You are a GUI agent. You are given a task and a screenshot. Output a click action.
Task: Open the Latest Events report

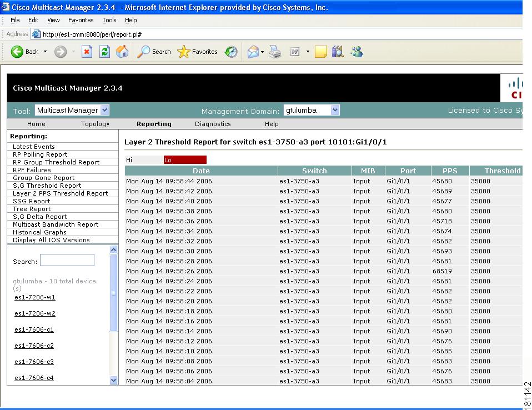[33, 147]
